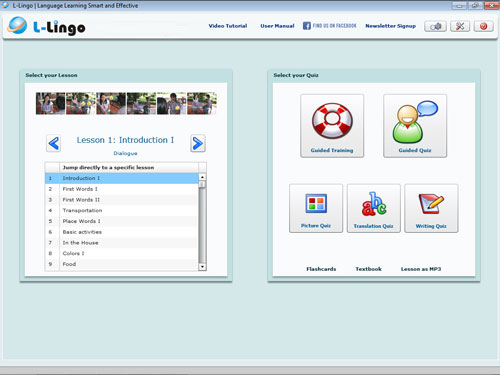Open the tools settings icon button
500x375 pixels.
tap(460, 26)
